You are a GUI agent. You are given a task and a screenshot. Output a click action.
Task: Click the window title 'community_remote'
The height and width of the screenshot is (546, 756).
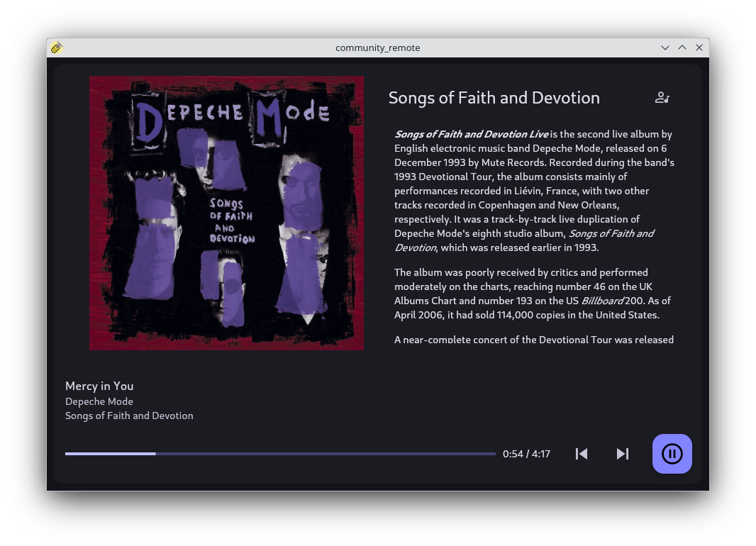(378, 48)
